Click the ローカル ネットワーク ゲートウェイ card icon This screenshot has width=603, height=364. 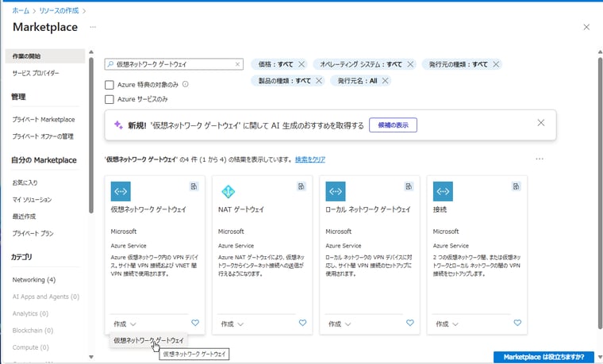(x=336, y=191)
